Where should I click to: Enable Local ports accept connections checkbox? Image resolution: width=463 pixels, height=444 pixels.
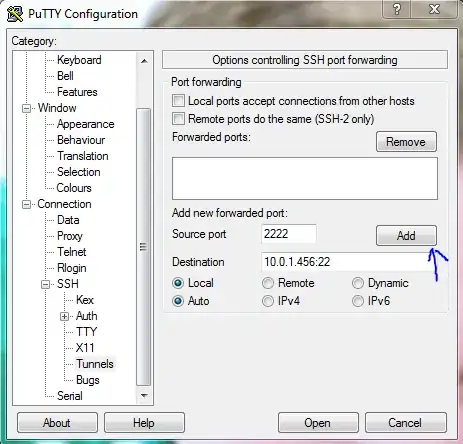178,101
